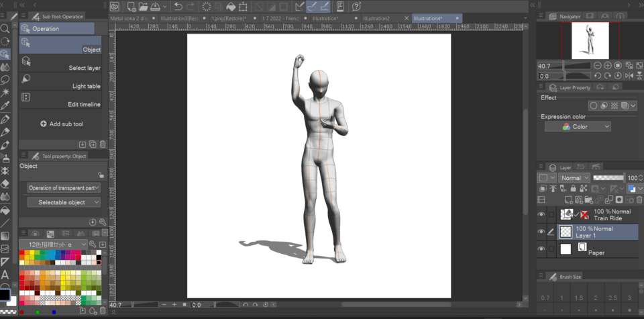Create layer mask icon in Layer panel
The width and height of the screenshot is (644, 319).
(619, 199)
